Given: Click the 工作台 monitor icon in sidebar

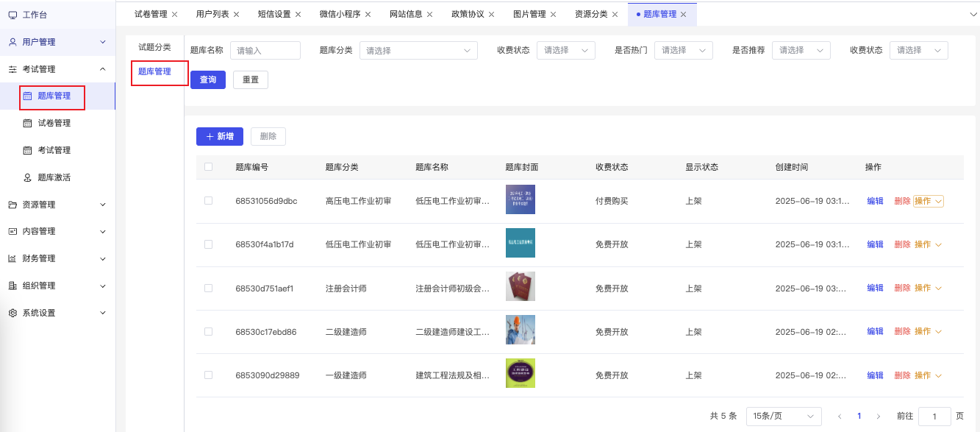Looking at the screenshot, I should [12, 15].
